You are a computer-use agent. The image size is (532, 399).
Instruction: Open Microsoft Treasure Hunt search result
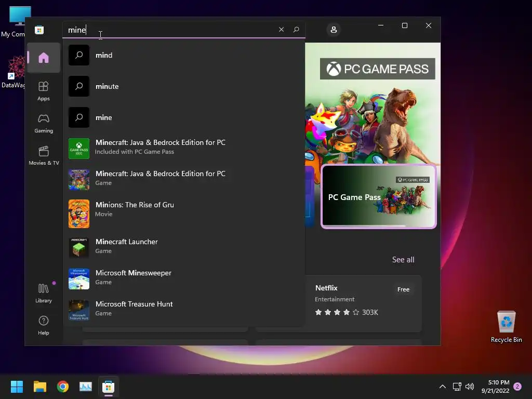[184, 310]
